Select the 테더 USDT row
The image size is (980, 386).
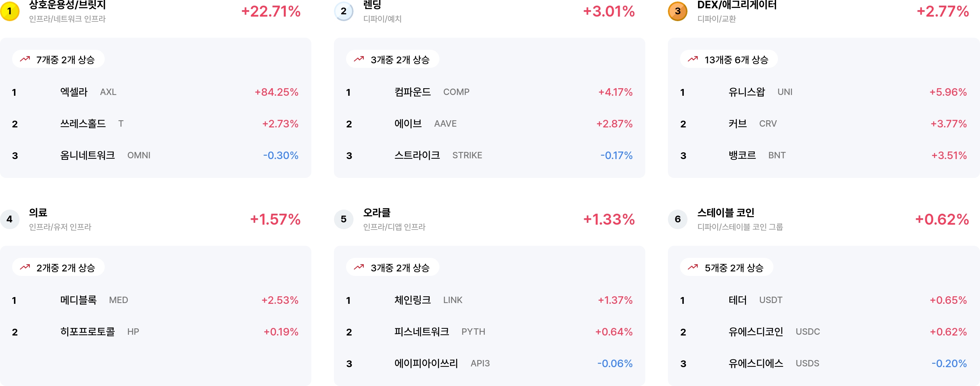[x=824, y=300]
